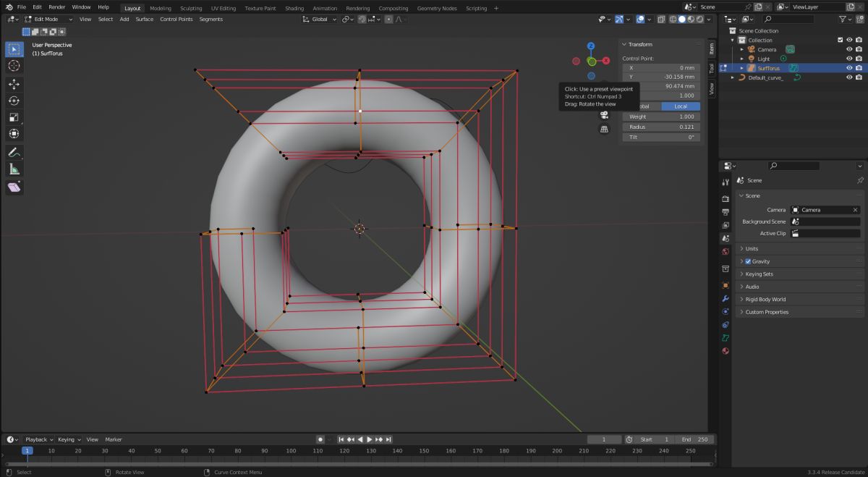Select the Move tool
This screenshot has width=868, height=477.
(14, 84)
